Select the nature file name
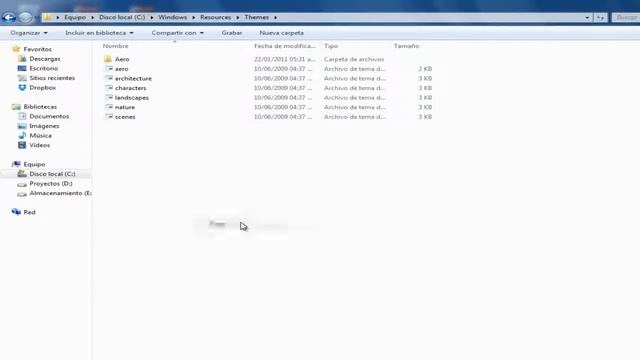Image resolution: width=640 pixels, height=360 pixels. (x=125, y=107)
